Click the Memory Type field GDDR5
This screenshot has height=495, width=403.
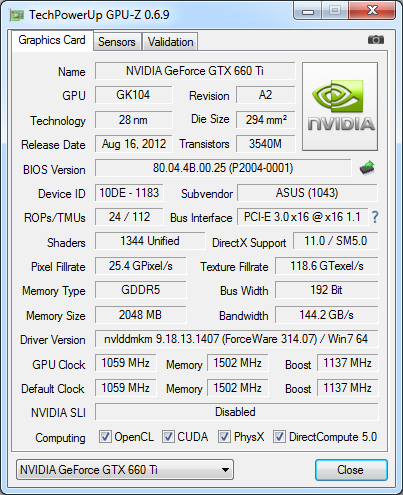click(x=140, y=290)
